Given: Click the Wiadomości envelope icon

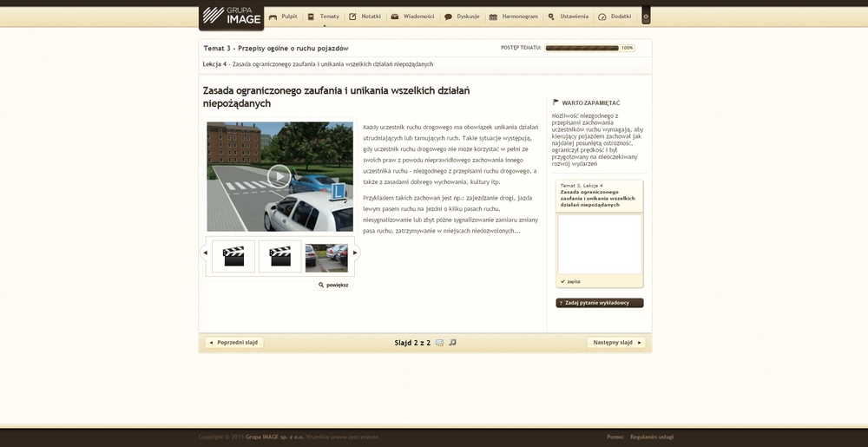Looking at the screenshot, I should pos(395,17).
